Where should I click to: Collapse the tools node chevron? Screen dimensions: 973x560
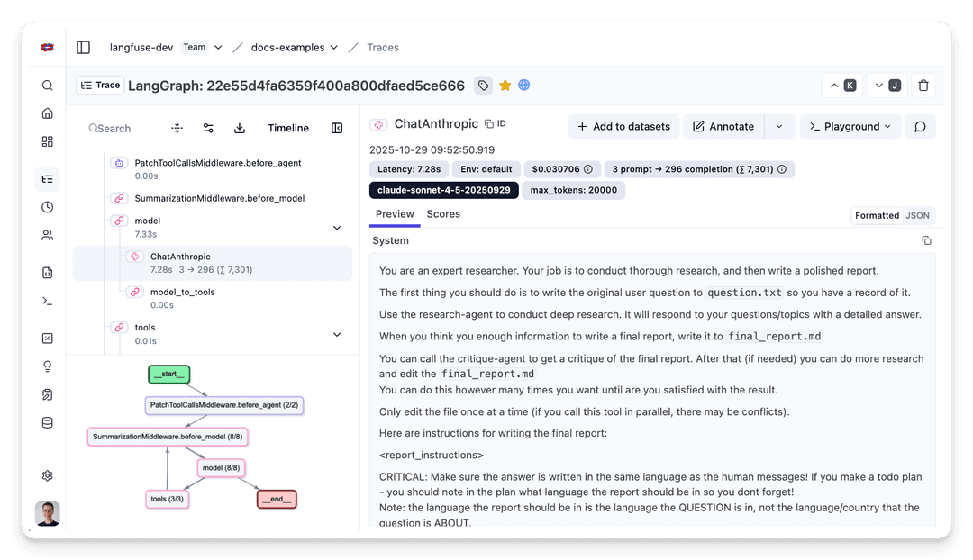point(337,334)
